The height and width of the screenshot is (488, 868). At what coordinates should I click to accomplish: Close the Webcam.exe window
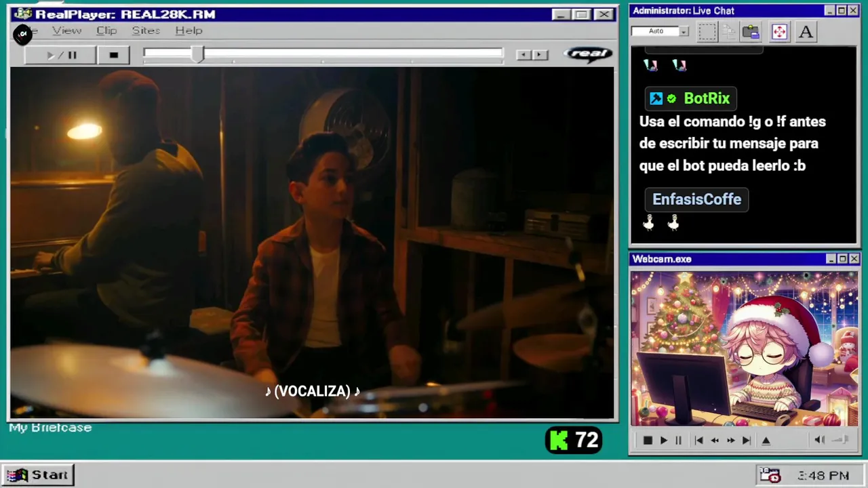854,259
